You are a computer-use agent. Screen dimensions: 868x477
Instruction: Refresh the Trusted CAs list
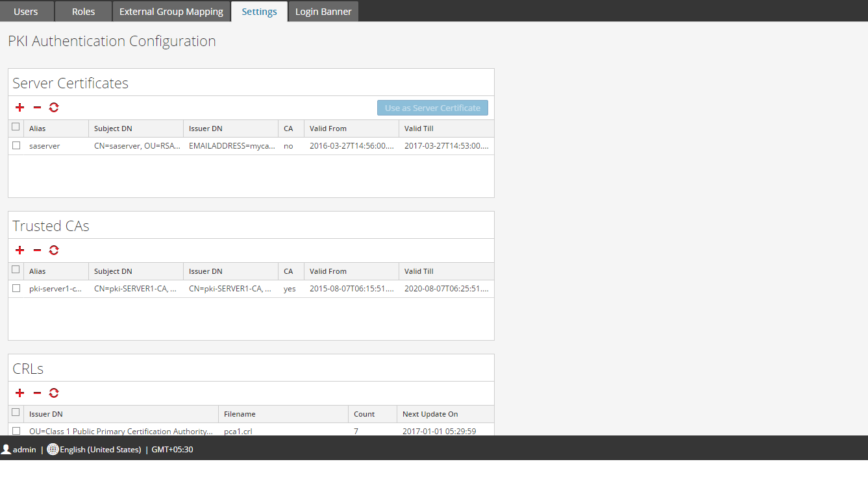click(54, 251)
